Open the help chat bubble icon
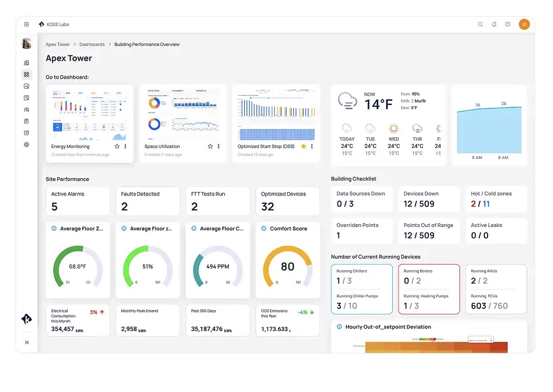 coord(508,24)
